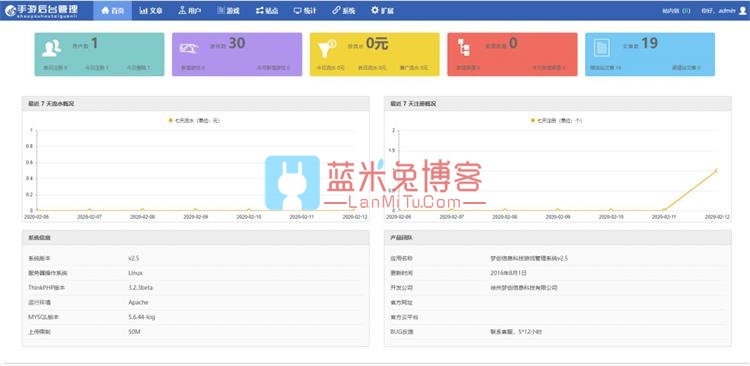Click the upload limit value 50M
This screenshot has width=750, height=366.
[134, 332]
